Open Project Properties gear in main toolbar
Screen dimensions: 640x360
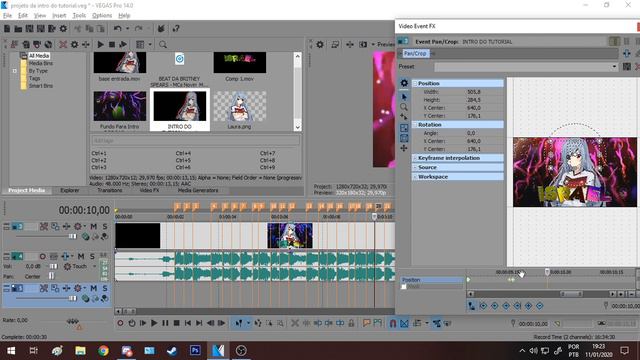pos(63,29)
